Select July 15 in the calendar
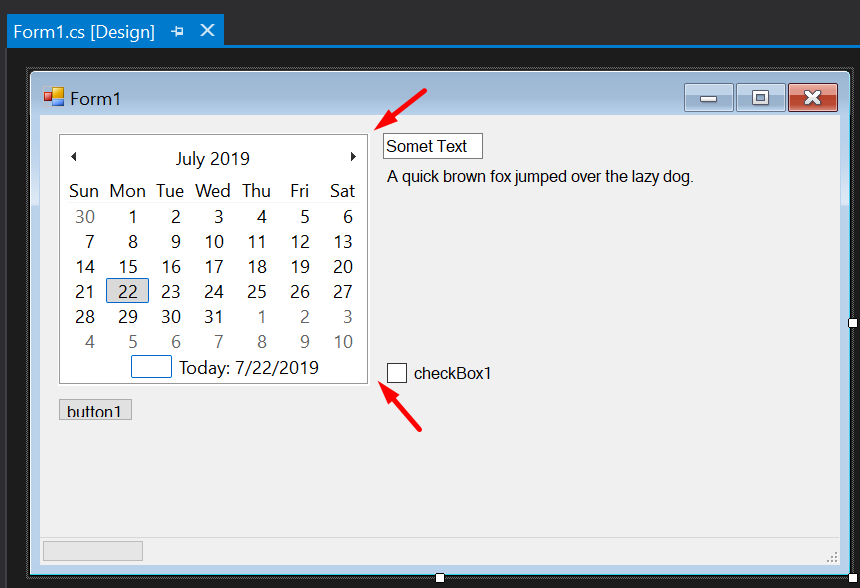 click(128, 267)
